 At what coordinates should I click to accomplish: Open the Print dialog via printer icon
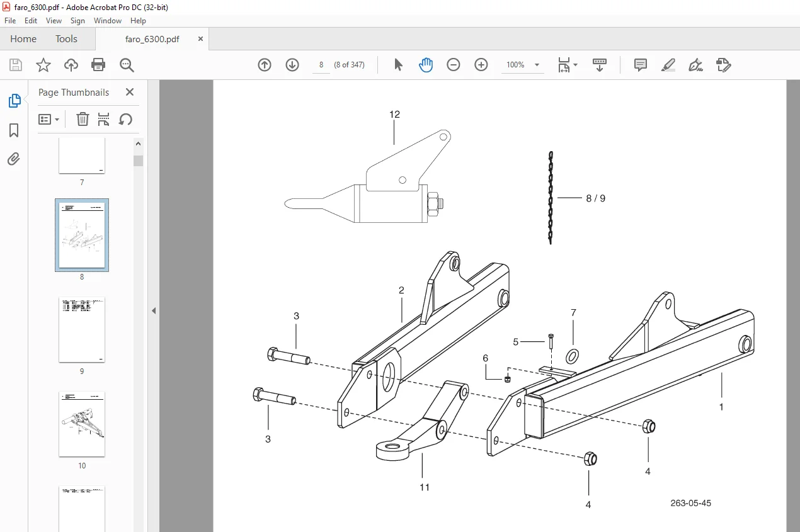click(98, 65)
